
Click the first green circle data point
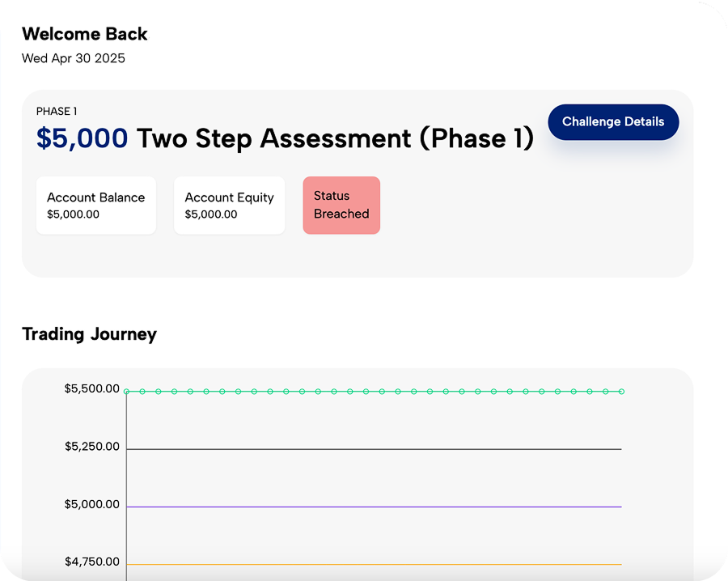point(127,392)
